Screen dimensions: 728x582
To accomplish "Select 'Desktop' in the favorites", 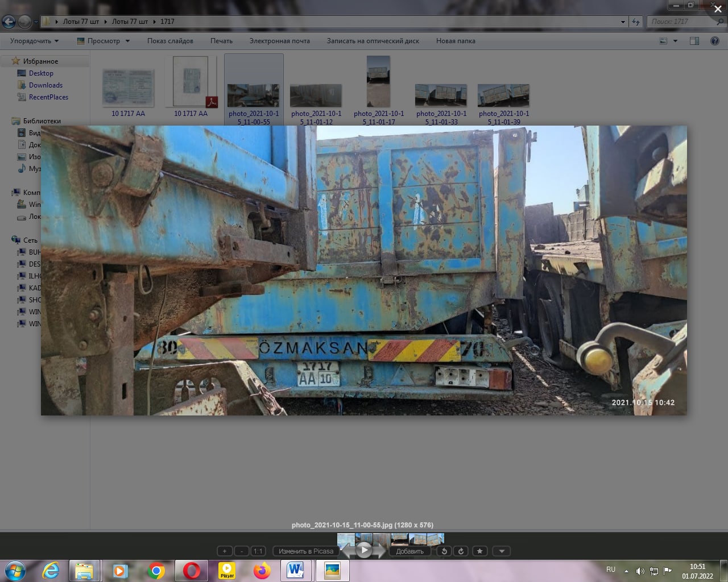I will point(41,73).
